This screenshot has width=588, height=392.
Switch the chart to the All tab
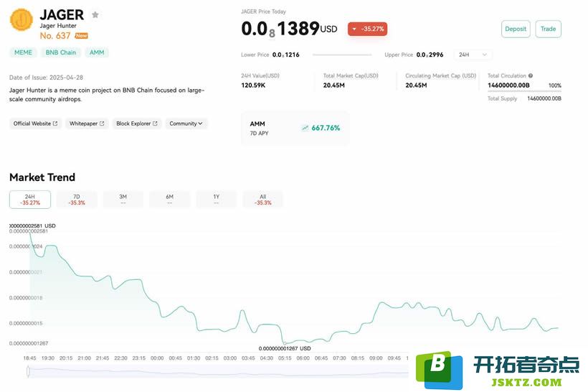[263, 200]
